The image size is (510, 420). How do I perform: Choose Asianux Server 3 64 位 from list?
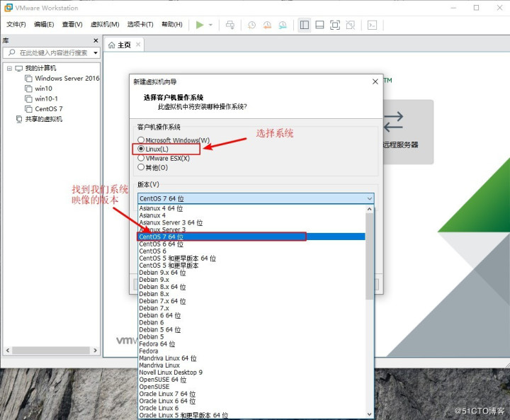(251, 222)
